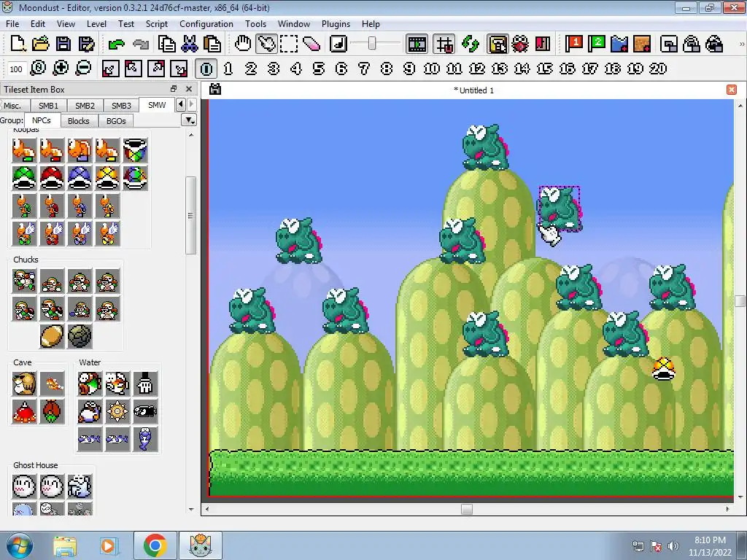Expand the toolbar overflow chevron

pos(741,44)
